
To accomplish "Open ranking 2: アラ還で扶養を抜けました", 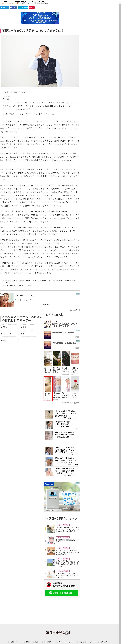I will pyautogui.click(x=62, y=540).
